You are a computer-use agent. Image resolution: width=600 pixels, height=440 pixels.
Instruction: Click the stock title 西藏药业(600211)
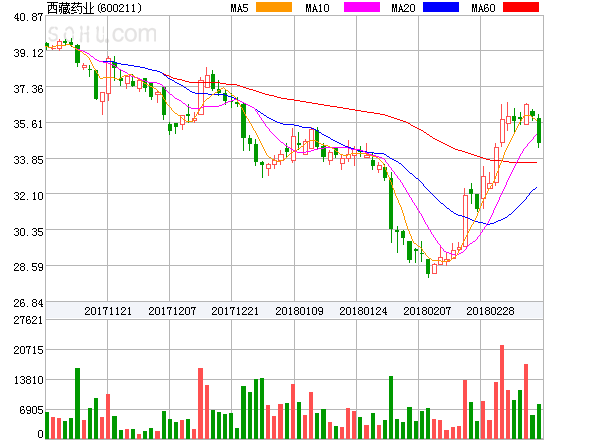pos(94,8)
